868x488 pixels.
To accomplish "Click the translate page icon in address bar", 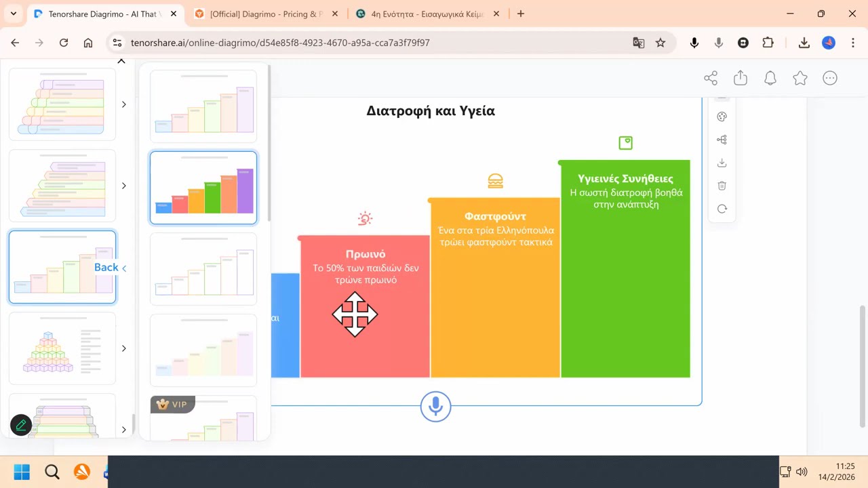I will (638, 43).
